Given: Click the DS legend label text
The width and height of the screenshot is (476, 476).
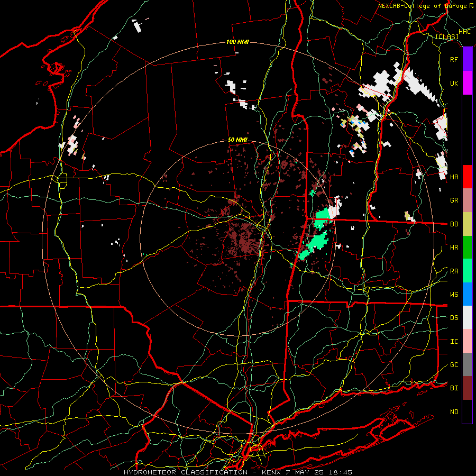Looking at the screenshot, I should 454,318.
